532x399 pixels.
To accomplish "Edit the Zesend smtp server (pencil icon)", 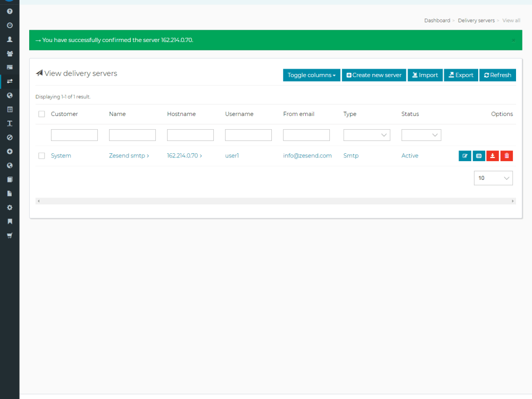I will 465,156.
